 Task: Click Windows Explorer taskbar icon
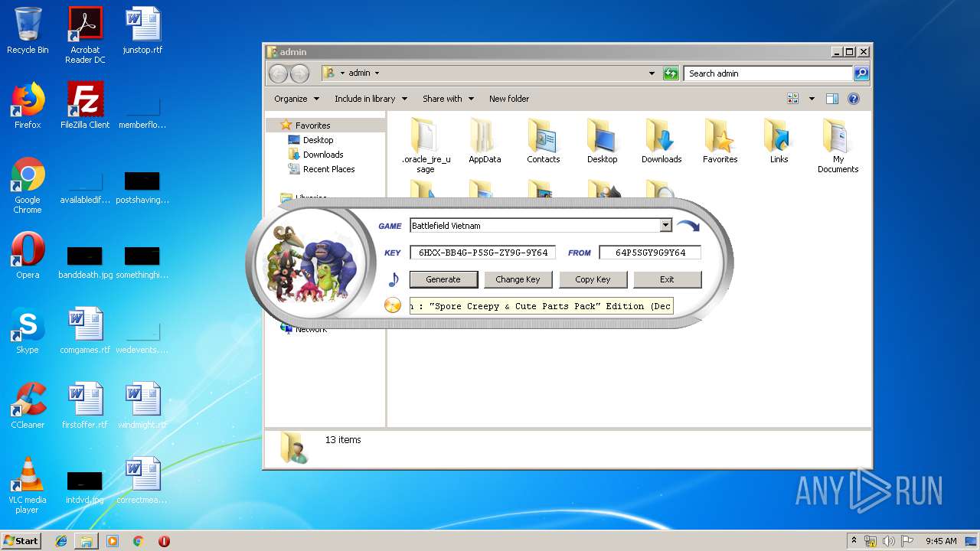[x=87, y=540]
